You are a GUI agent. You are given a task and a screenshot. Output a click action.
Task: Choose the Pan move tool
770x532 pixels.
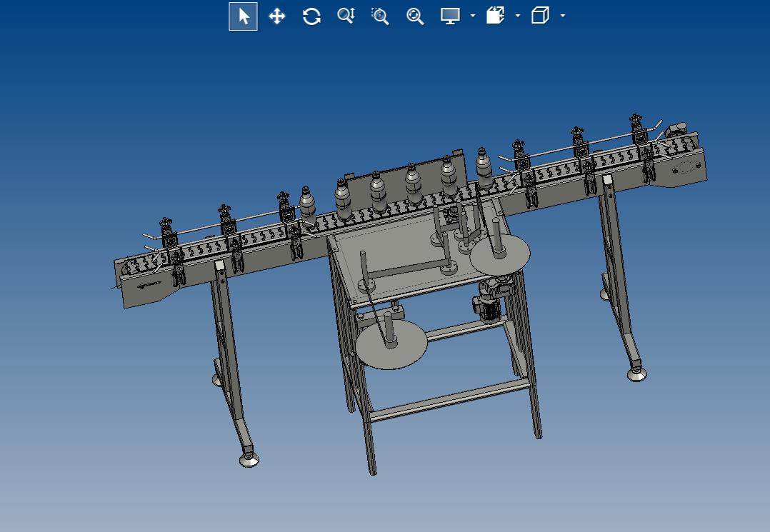point(277,16)
